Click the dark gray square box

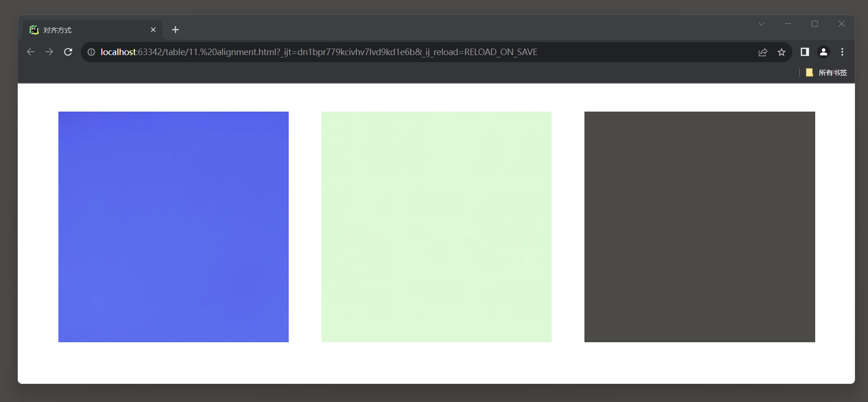tap(700, 227)
